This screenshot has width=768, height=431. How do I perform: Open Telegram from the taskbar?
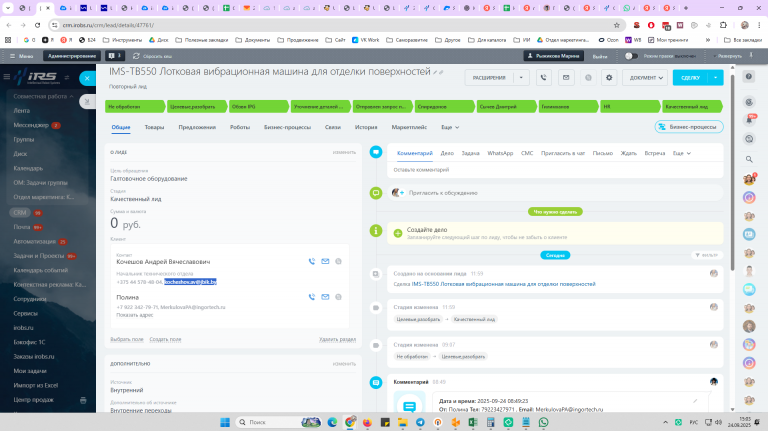[x=420, y=422]
